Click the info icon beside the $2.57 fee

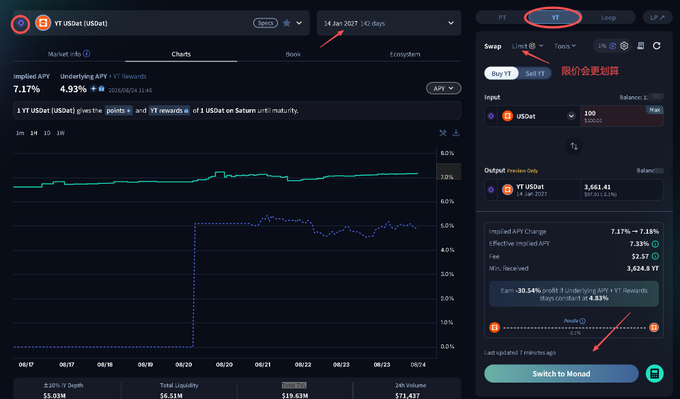[655, 256]
